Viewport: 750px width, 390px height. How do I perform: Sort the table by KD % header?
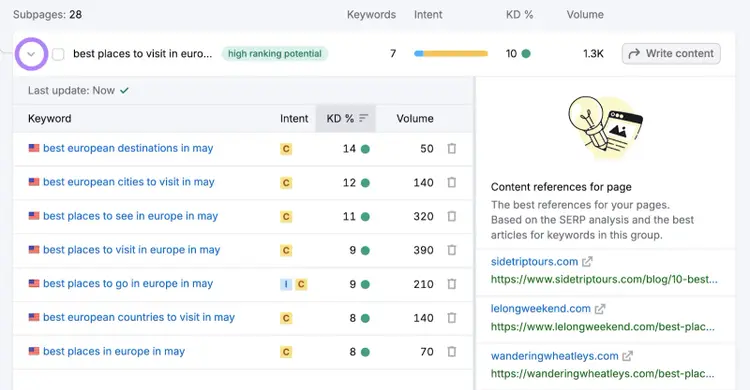click(x=345, y=118)
